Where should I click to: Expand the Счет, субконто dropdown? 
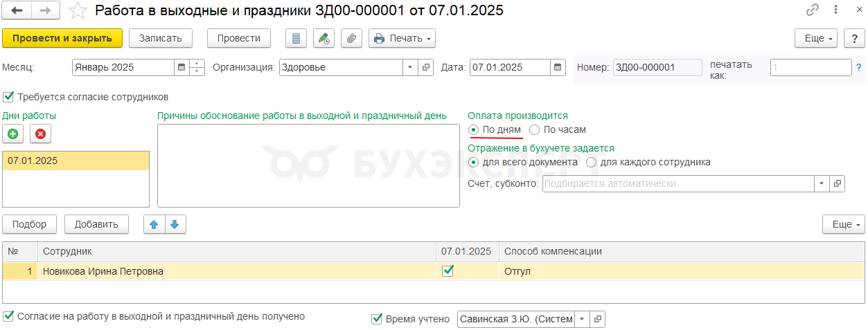pos(822,183)
